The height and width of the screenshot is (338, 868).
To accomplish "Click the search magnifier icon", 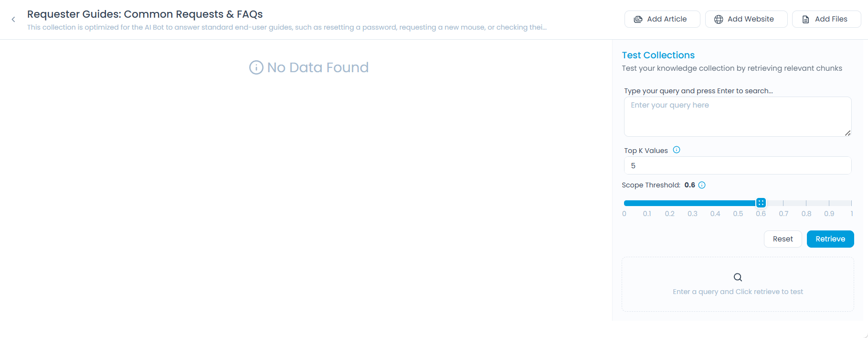I will coord(738,277).
